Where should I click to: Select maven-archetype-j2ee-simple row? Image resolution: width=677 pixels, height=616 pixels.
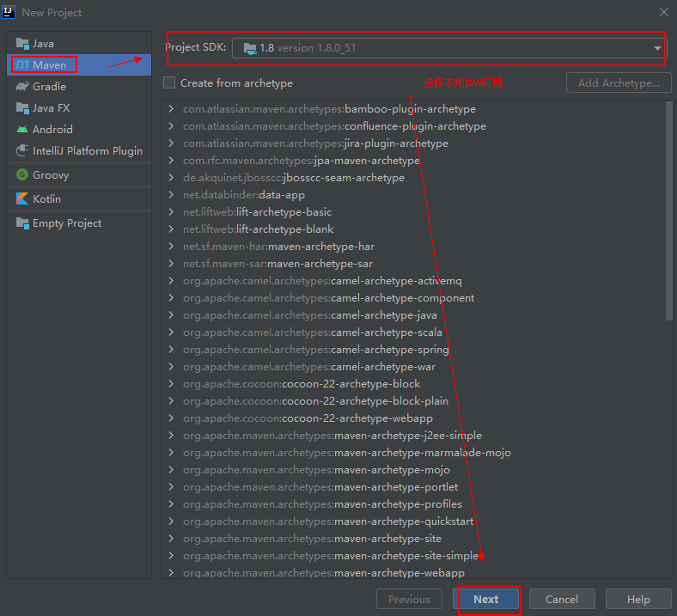tap(414, 435)
